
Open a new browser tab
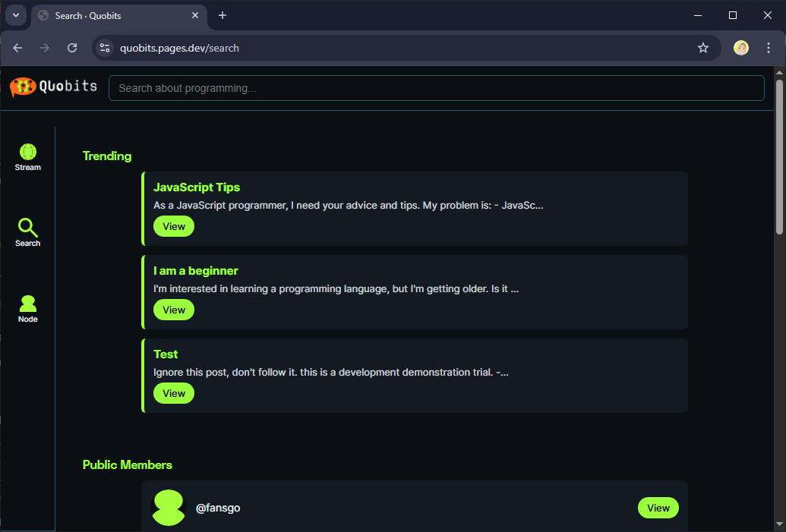[x=223, y=15]
